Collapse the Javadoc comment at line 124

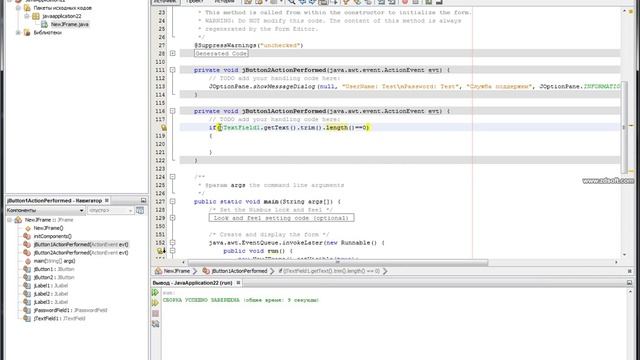coord(173,177)
